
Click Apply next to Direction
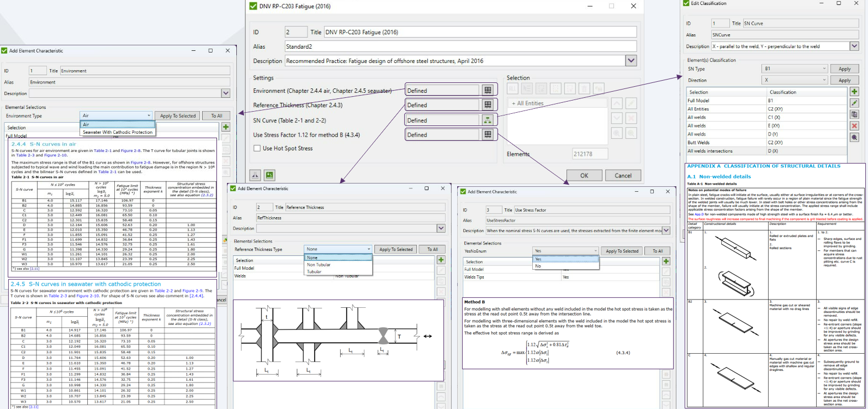pyautogui.click(x=845, y=80)
